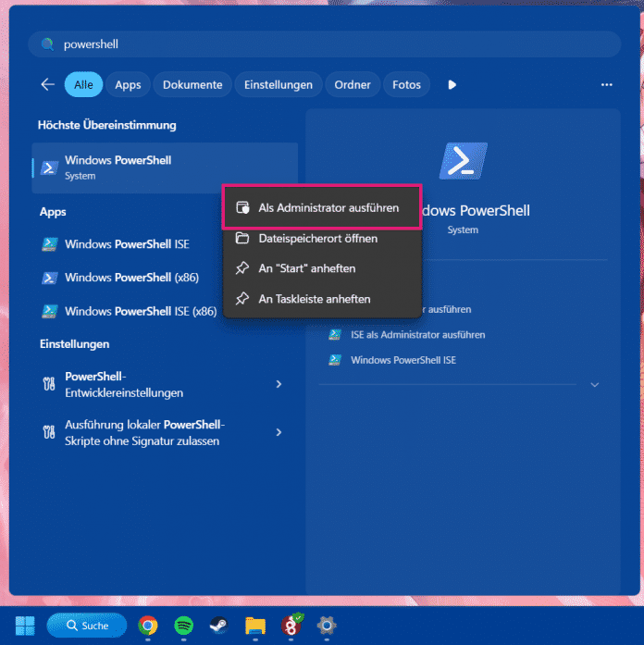Viewport: 644px width, 645px height.
Task: Click tools icon beside PowerShell-Entwicklereinstellungen
Action: click(49, 384)
